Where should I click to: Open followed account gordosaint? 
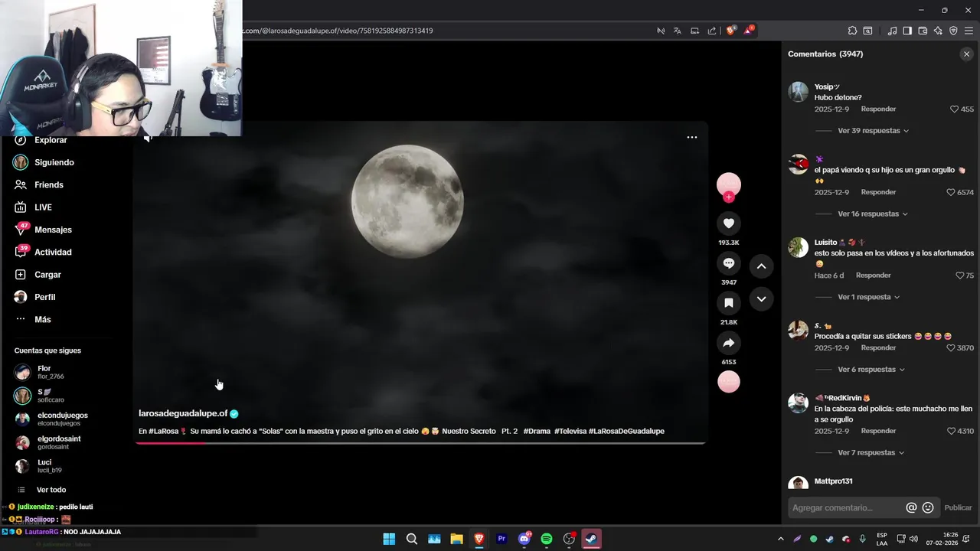point(47,442)
